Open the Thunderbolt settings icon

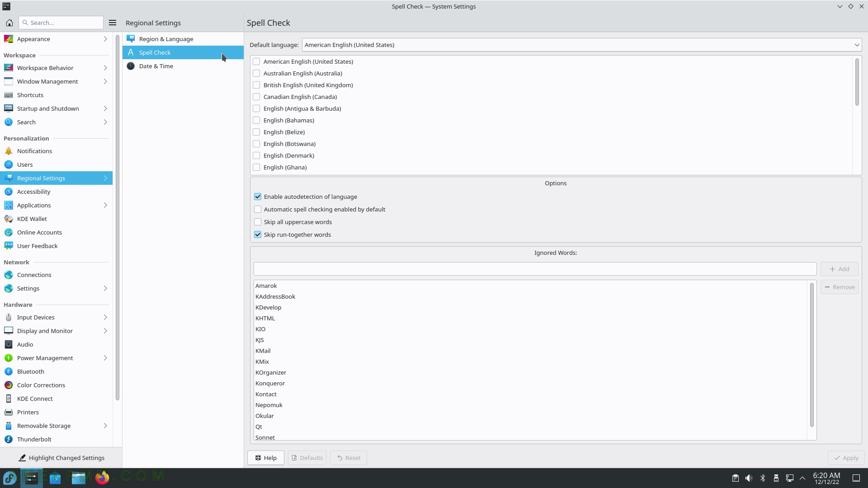click(x=9, y=439)
